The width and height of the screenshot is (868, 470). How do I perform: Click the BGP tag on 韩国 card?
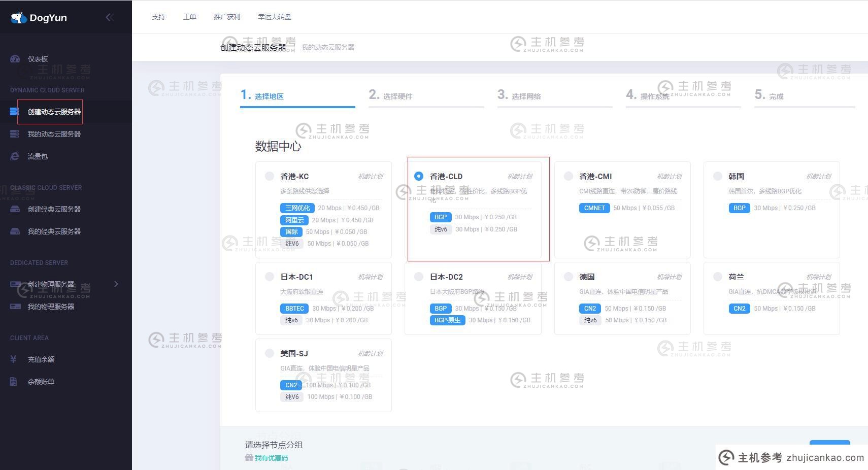pos(740,208)
